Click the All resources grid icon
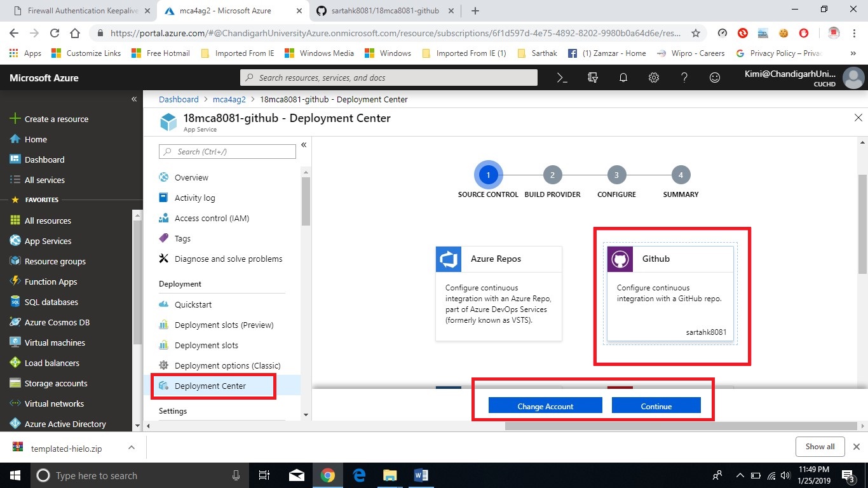The image size is (868, 488). pos(15,220)
